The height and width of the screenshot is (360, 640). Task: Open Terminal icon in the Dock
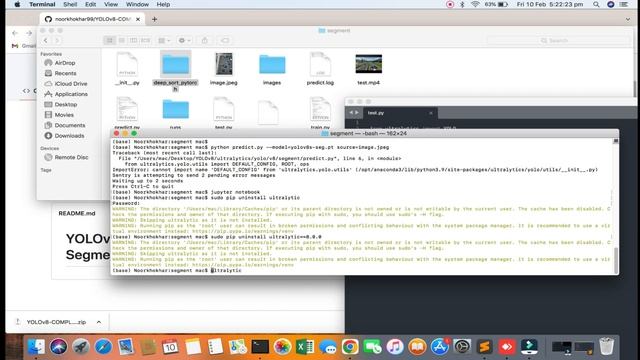tap(260, 347)
